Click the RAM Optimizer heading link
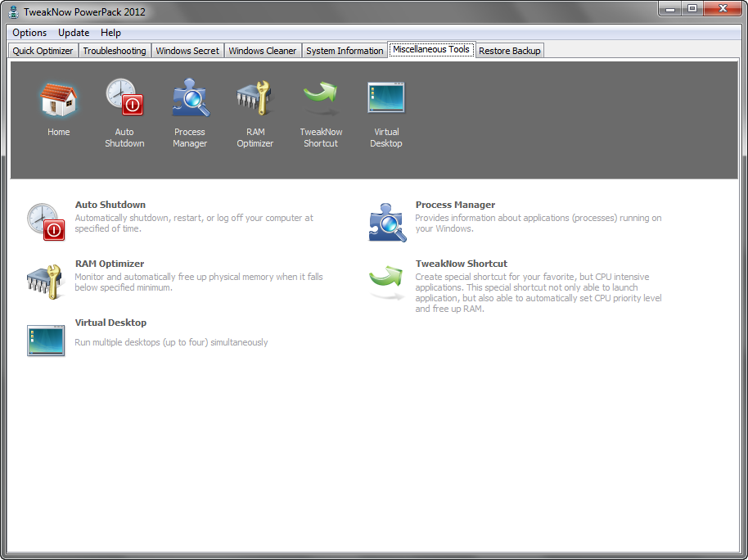 (110, 264)
